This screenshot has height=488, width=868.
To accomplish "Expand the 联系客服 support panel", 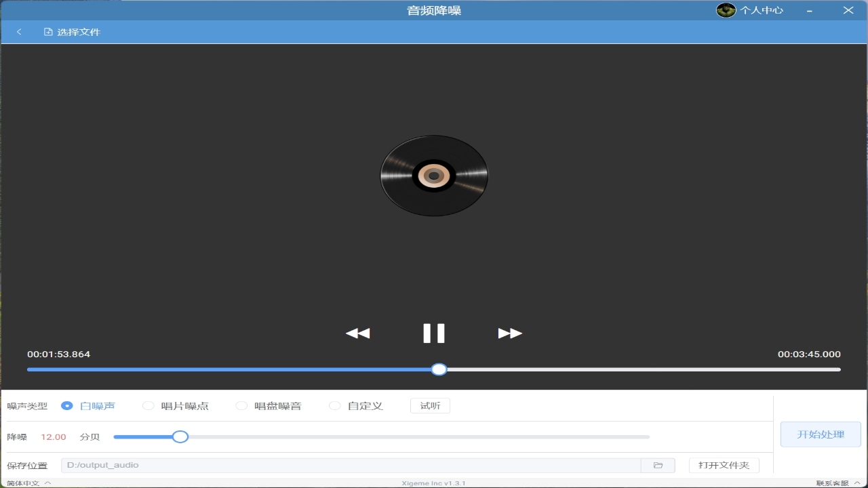I will 835,483.
